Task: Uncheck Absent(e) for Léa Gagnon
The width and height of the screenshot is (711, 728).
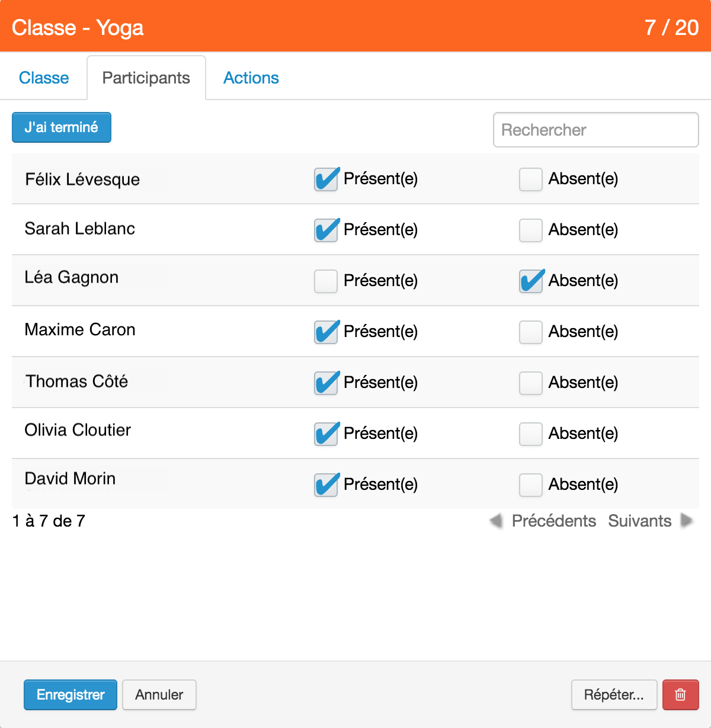Action: (x=531, y=281)
